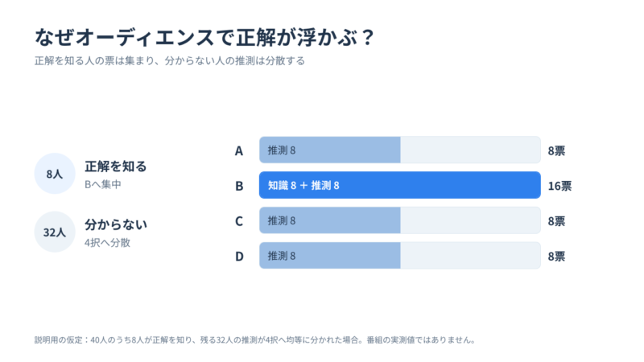
Task: Click the footnote starting 説明用の仮定
Action: coord(254,339)
